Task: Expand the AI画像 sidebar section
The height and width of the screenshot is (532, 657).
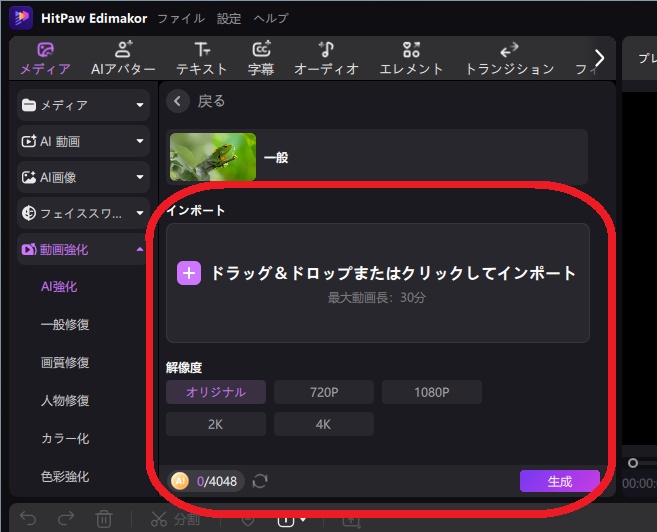Action: click(x=83, y=177)
